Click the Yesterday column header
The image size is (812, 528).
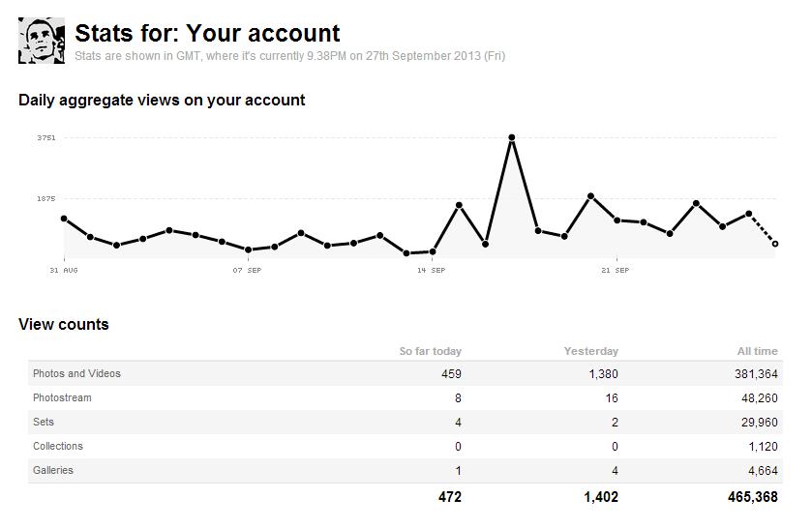pyautogui.click(x=590, y=351)
